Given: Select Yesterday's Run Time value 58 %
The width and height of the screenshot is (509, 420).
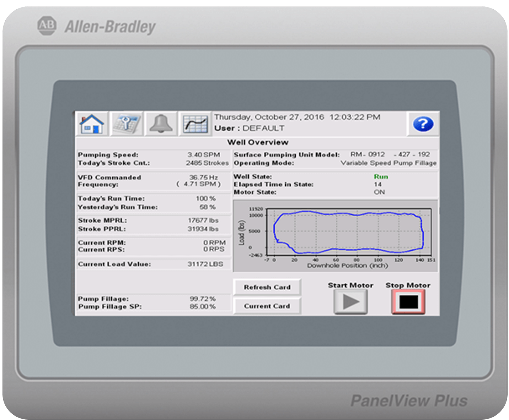Looking at the screenshot, I should coord(207,207).
